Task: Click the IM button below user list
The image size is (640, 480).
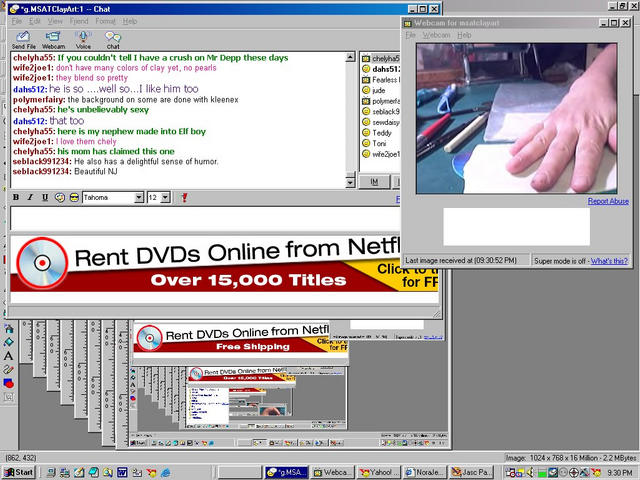Action: [x=374, y=182]
